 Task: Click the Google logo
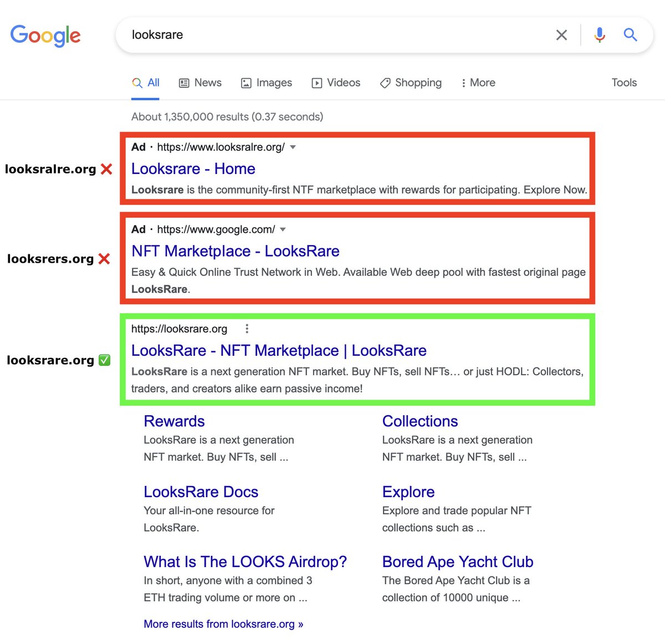[45, 35]
